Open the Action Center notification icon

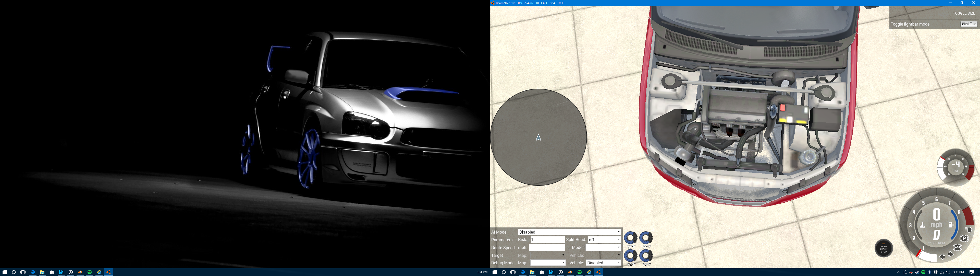972,272
